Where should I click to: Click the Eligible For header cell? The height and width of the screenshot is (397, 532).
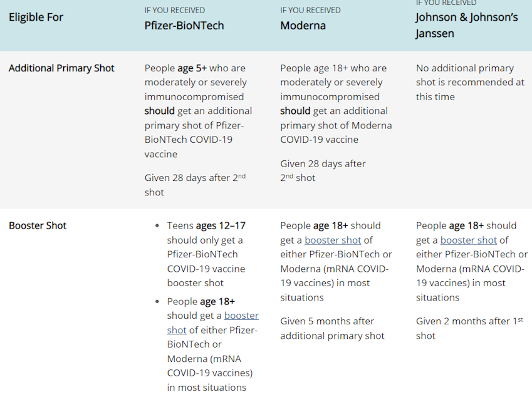tap(36, 17)
